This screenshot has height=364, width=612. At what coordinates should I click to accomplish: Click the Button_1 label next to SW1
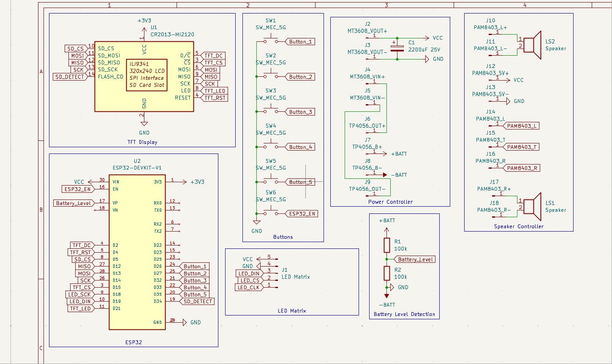(300, 42)
